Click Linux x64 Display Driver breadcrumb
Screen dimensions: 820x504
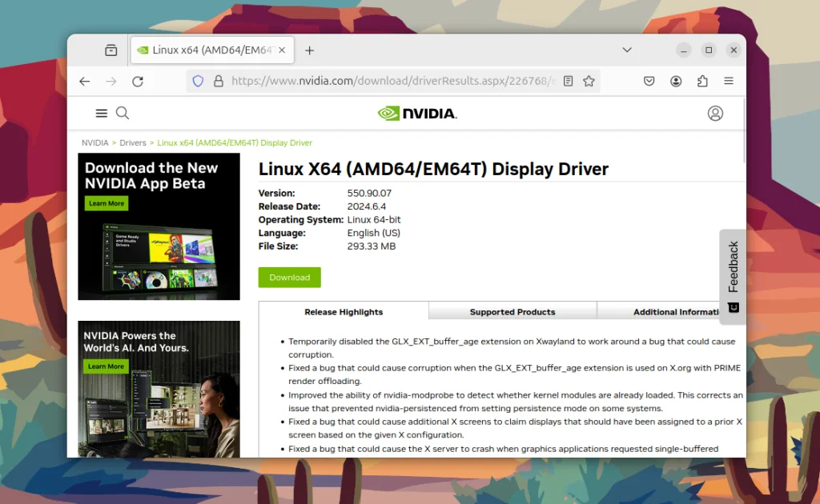point(235,142)
